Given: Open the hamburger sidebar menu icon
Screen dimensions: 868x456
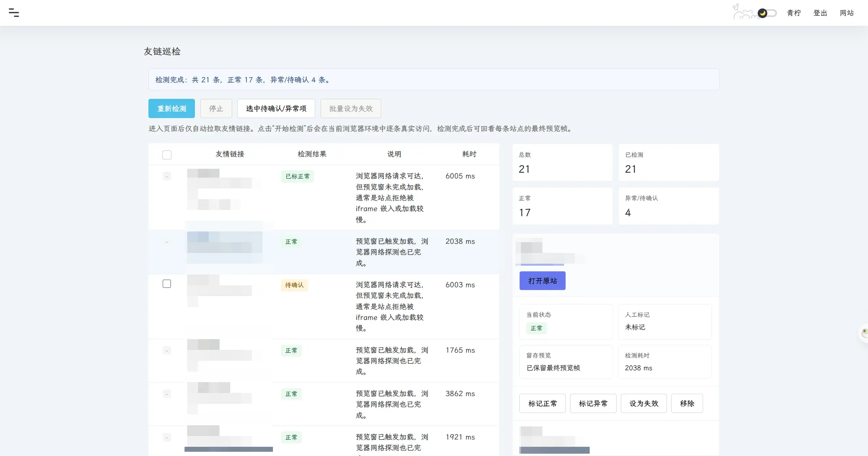Looking at the screenshot, I should click(x=14, y=13).
